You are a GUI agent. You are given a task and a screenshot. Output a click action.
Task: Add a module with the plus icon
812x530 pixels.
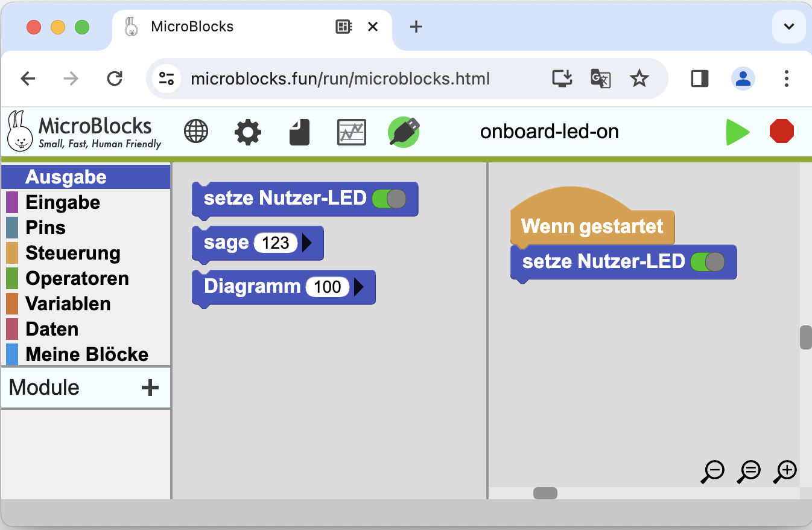pos(150,388)
